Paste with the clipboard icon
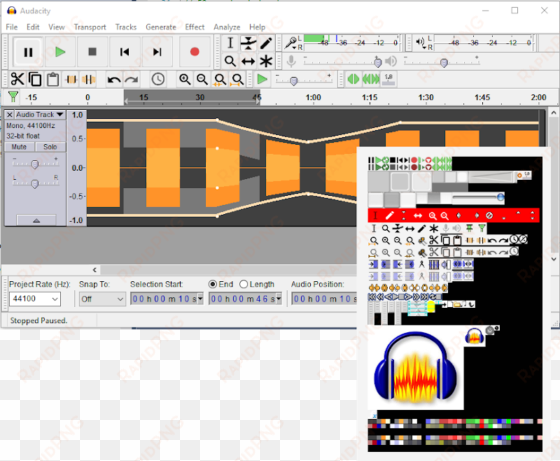Screen dimensions: 560x461 [53, 79]
